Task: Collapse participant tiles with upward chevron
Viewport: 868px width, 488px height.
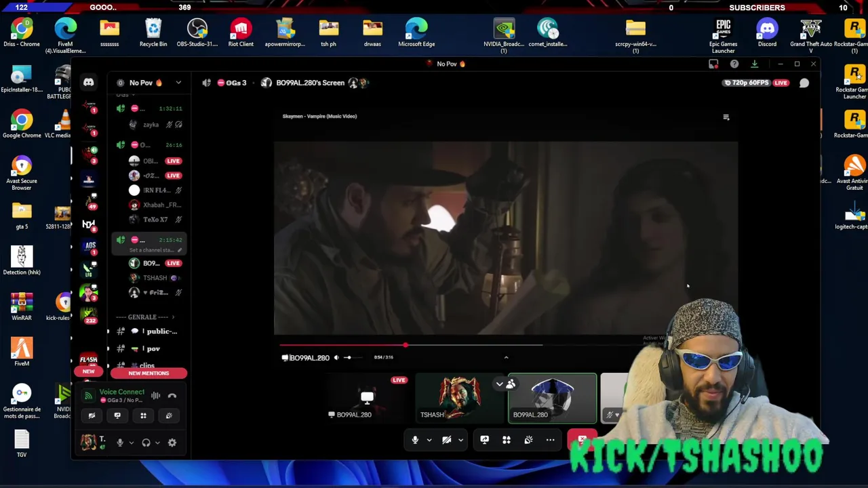Action: 506,358
